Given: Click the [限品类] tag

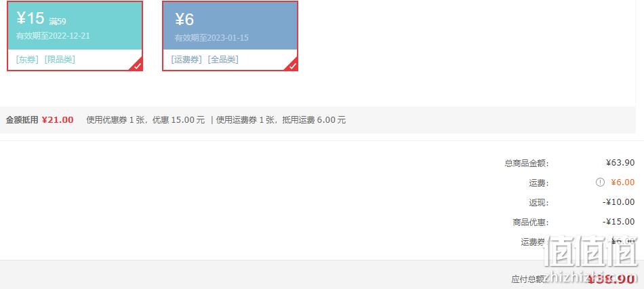Looking at the screenshot, I should pos(60,60).
